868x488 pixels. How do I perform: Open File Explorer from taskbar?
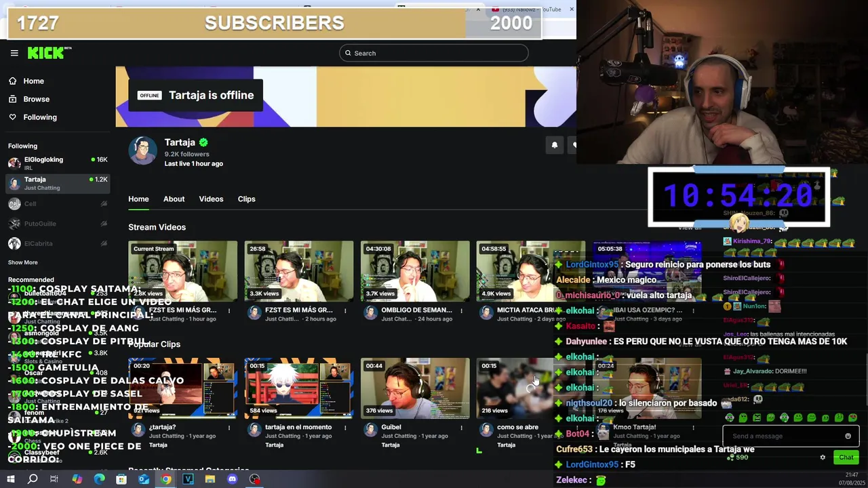click(x=210, y=479)
